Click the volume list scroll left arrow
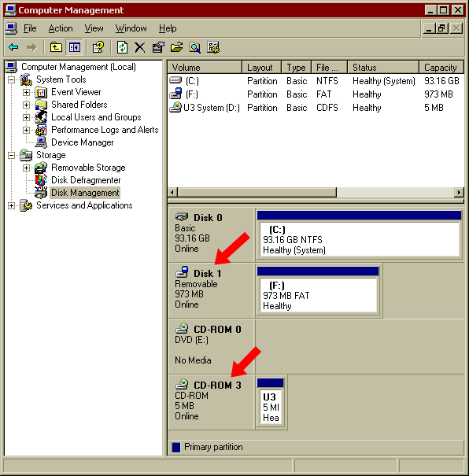Image resolution: width=469 pixels, height=476 pixels. pos(172,192)
